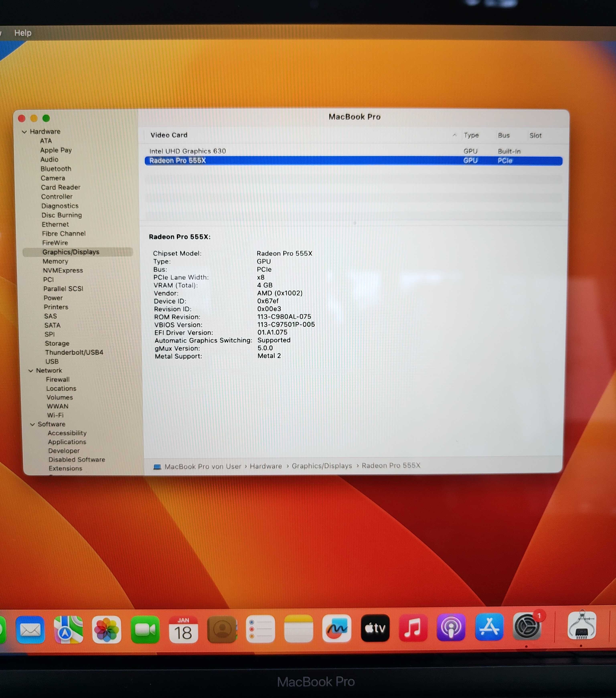Click Radeon Pro 555X in path bar

coord(391,466)
